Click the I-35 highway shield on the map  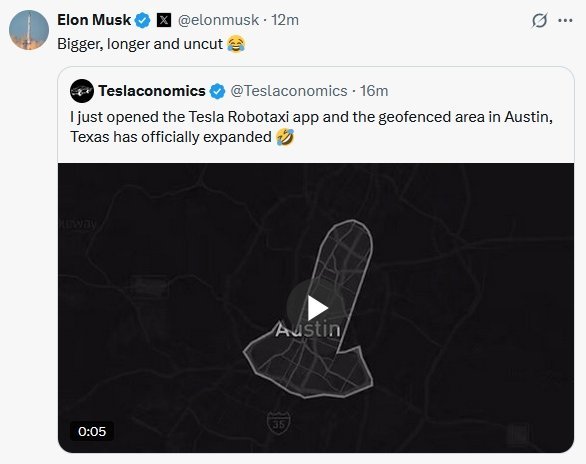278,423
